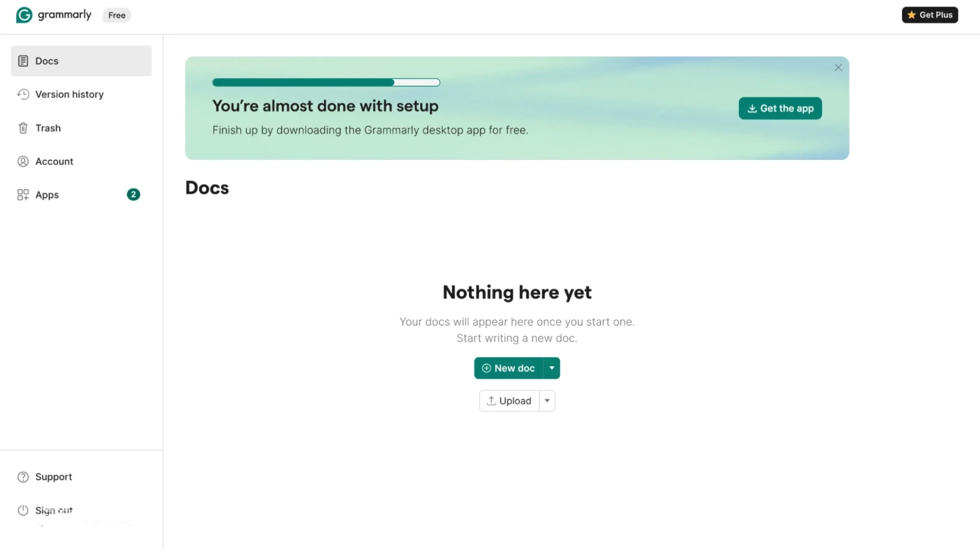
Task: Open the Docs sidebar item
Action: 81,61
